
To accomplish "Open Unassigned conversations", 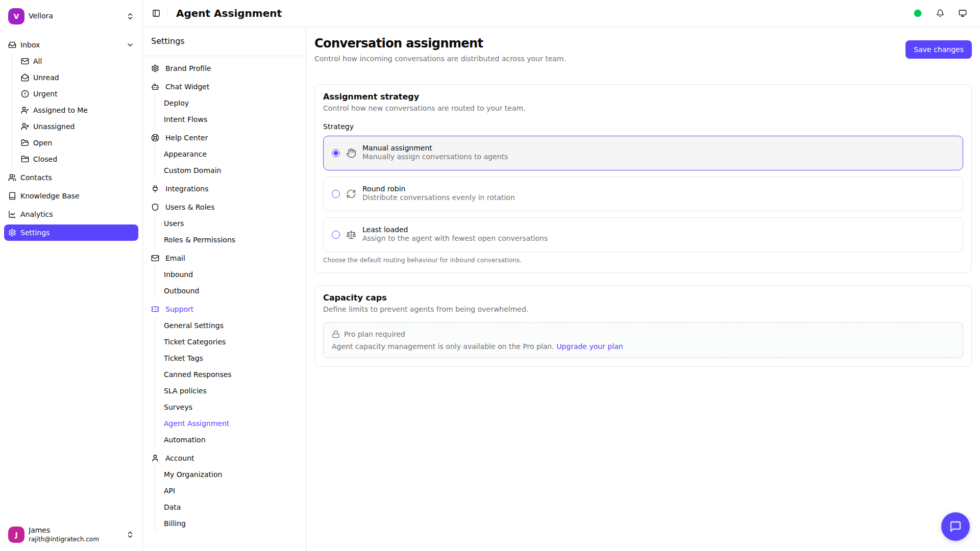I will pos(77,127).
